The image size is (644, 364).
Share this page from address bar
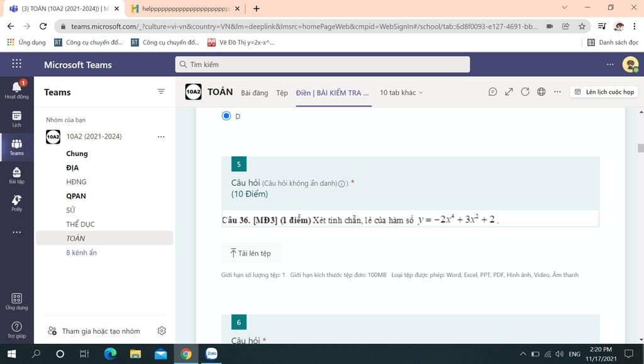click(x=565, y=26)
